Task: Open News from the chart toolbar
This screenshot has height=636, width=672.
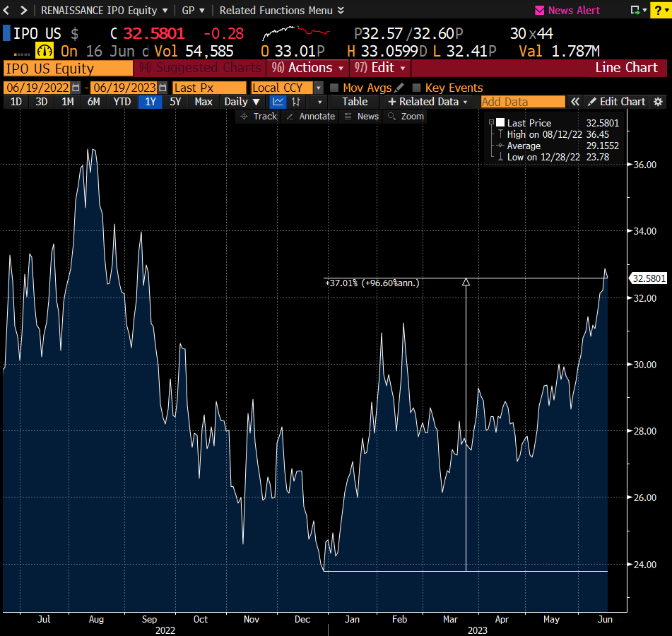Action: click(362, 116)
